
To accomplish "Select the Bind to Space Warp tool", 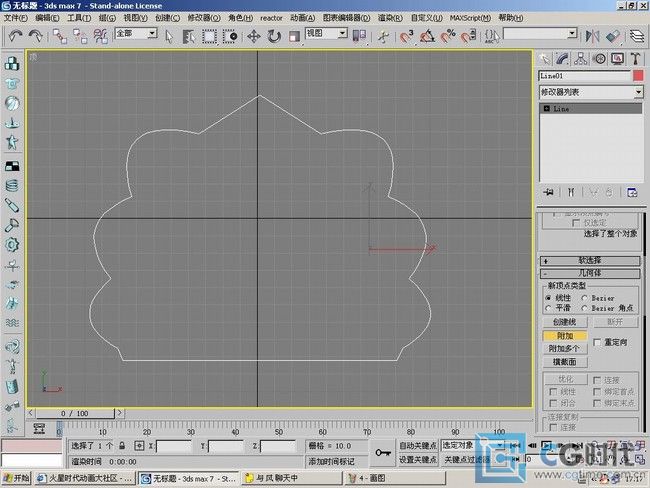I will [100, 36].
